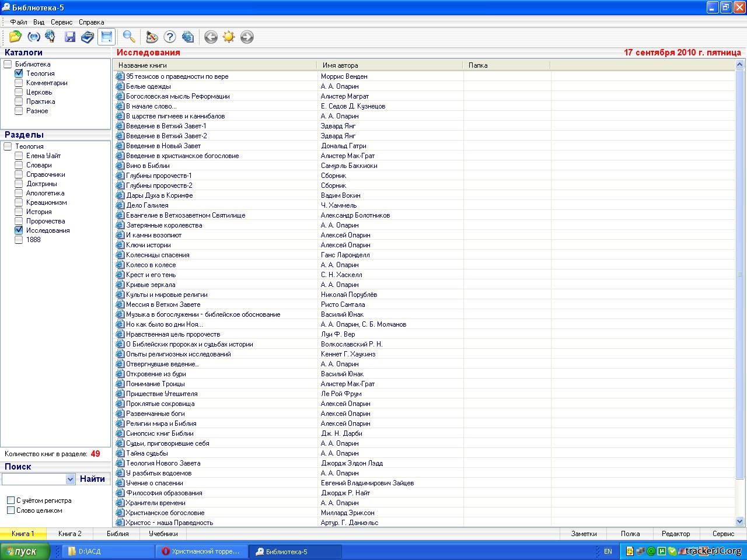The width and height of the screenshot is (747, 560).
Task: Click the back arrow toolbar icon
Action: click(x=211, y=37)
